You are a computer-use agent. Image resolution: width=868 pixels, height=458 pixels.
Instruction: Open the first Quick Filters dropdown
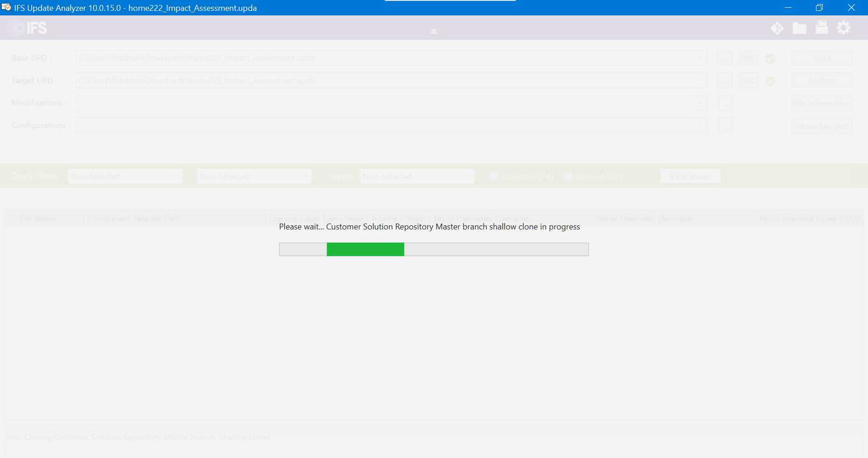[125, 176]
